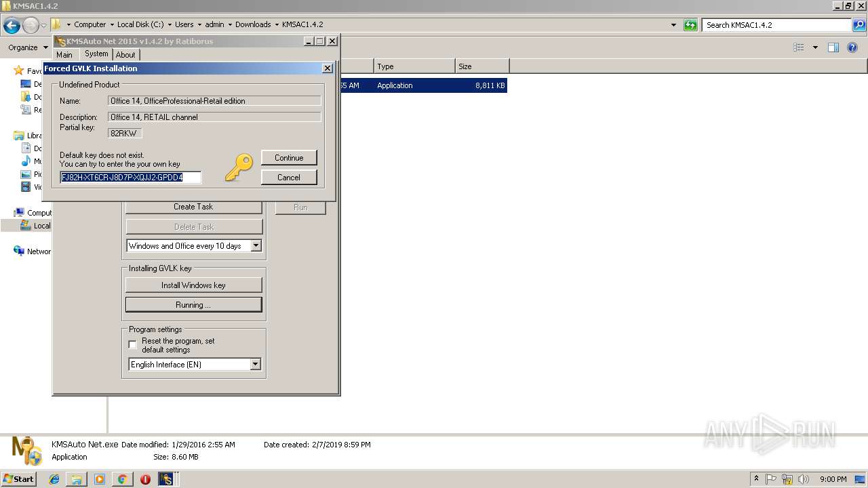Open the address bar history dropdown

point(673,25)
